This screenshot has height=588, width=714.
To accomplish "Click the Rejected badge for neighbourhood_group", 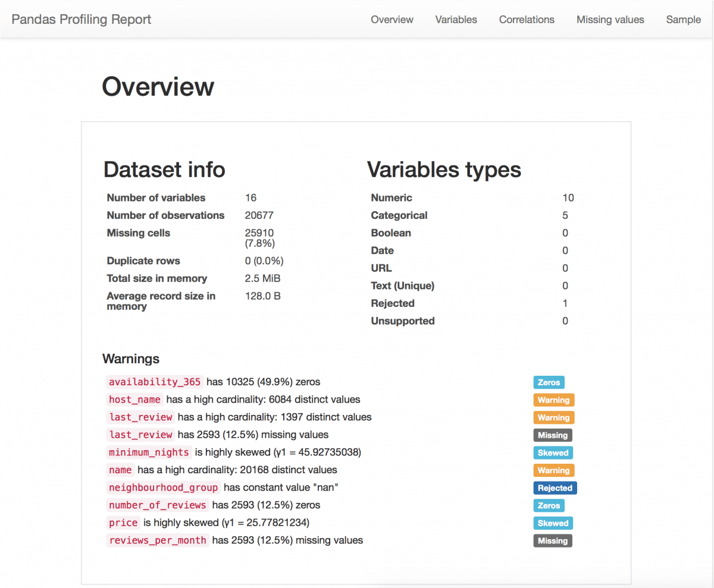I will (555, 488).
